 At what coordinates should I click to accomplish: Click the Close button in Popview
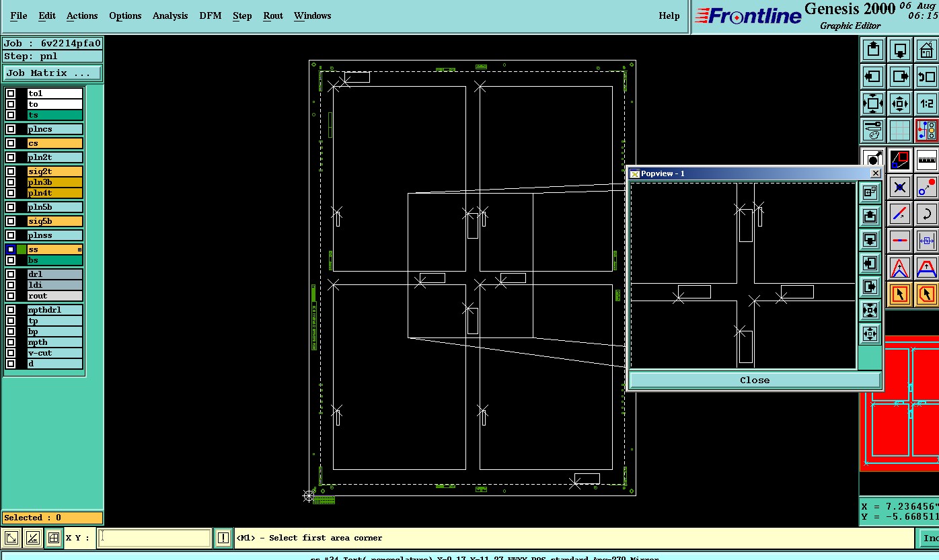(755, 380)
